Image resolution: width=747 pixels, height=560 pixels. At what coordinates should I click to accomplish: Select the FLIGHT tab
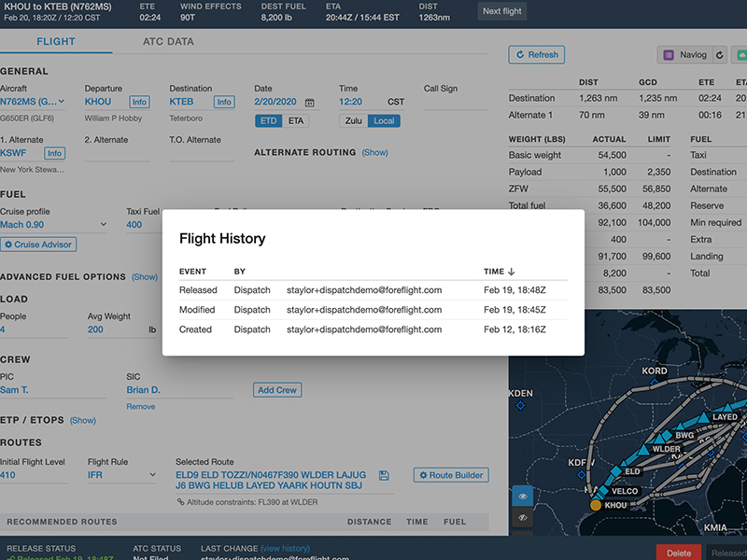[56, 41]
